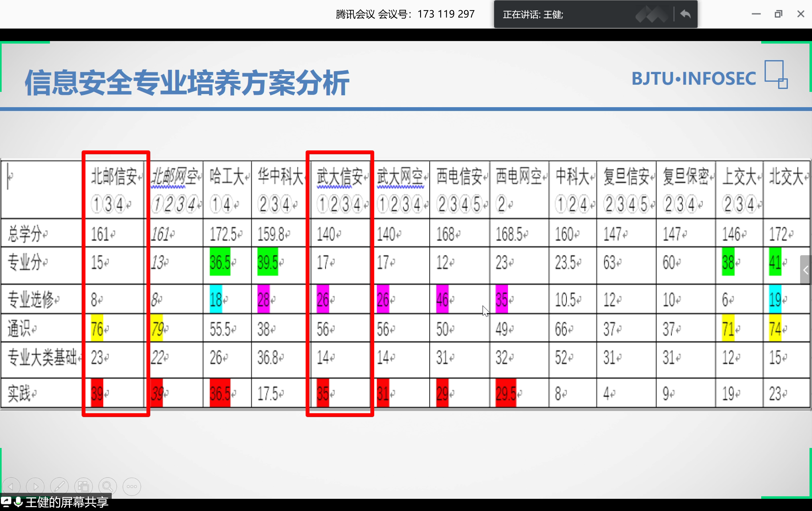Click the magenta 46 cell under 西电信安

[x=442, y=300]
